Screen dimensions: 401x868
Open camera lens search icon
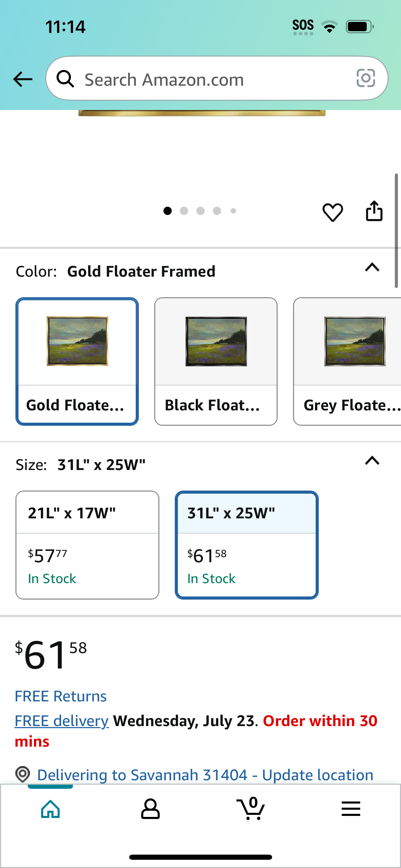click(366, 78)
